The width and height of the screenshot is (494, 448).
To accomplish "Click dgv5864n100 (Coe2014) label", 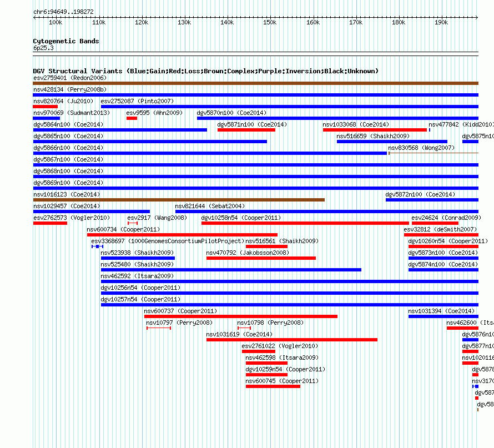I will pos(68,124).
